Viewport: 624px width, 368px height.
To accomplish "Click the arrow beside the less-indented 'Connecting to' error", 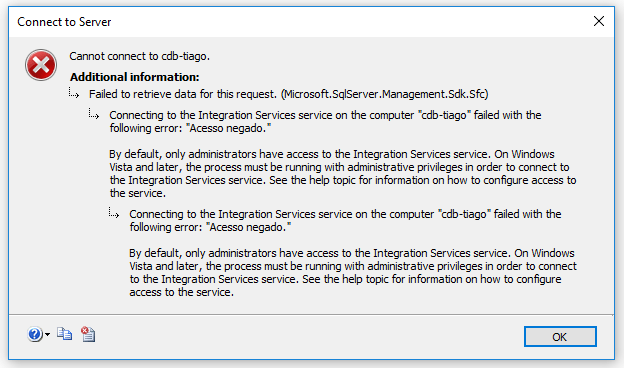I will [x=94, y=114].
